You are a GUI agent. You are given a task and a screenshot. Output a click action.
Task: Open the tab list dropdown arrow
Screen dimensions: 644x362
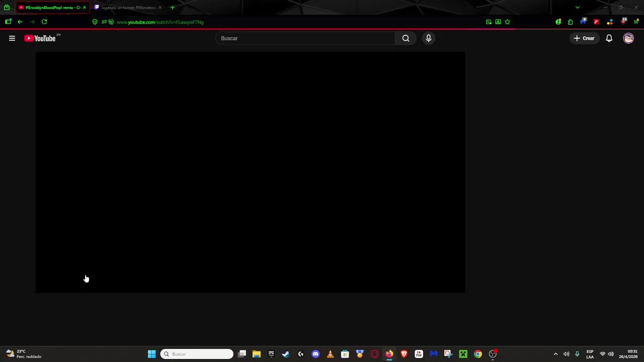(x=577, y=8)
